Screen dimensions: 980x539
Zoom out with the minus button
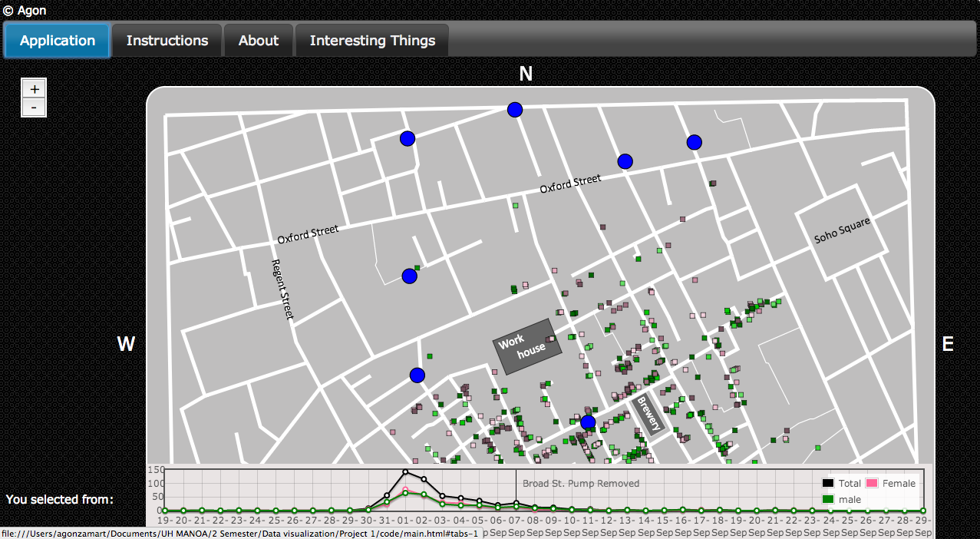click(x=34, y=107)
